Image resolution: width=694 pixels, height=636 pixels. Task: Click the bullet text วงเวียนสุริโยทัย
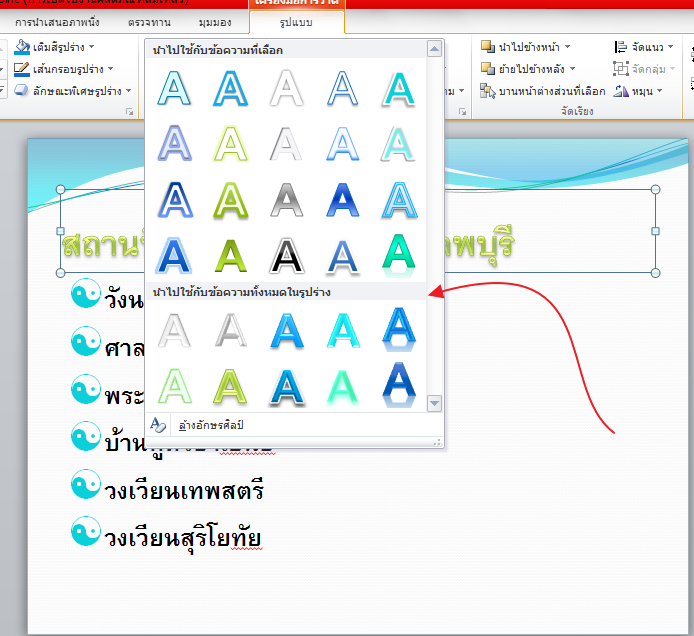[x=183, y=537]
